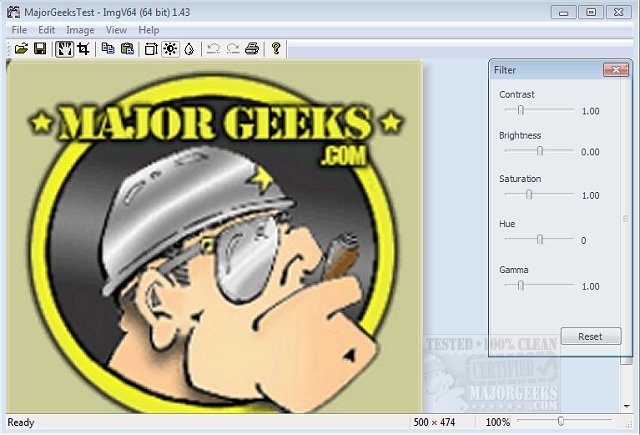Viewport: 640px width, 435px height.
Task: Select the Crop tool icon
Action: tap(84, 49)
